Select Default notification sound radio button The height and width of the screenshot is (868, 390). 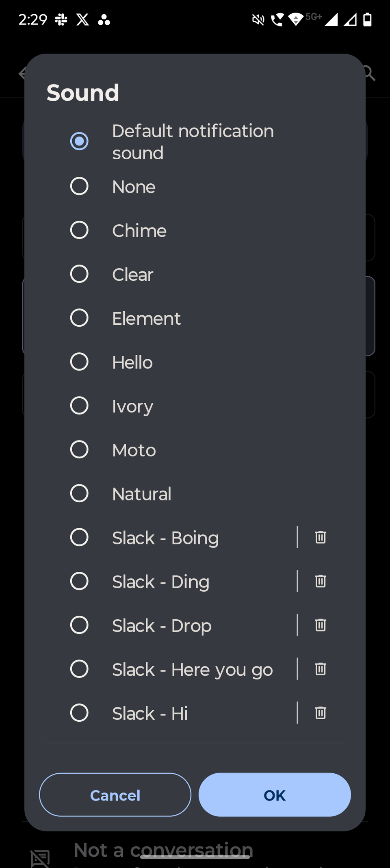coord(79,141)
